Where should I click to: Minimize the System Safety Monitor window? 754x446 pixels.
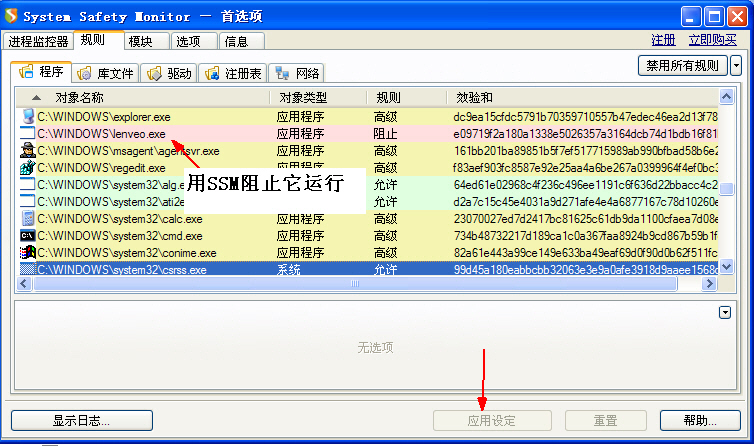point(691,16)
